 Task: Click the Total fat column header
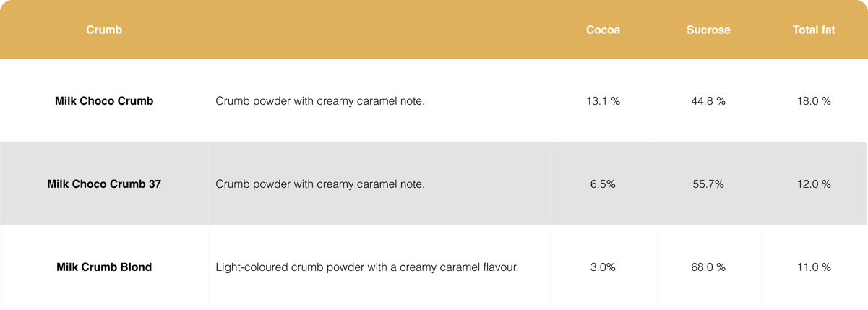pyautogui.click(x=813, y=30)
